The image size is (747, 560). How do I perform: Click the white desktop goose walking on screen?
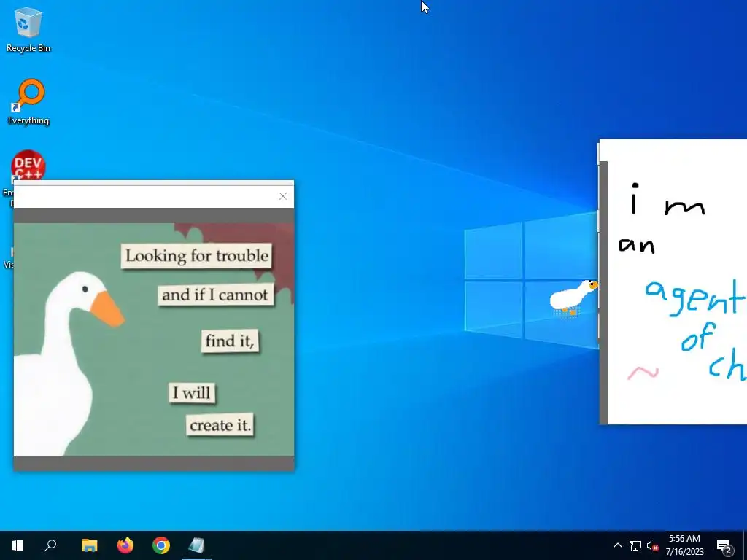coord(573,297)
